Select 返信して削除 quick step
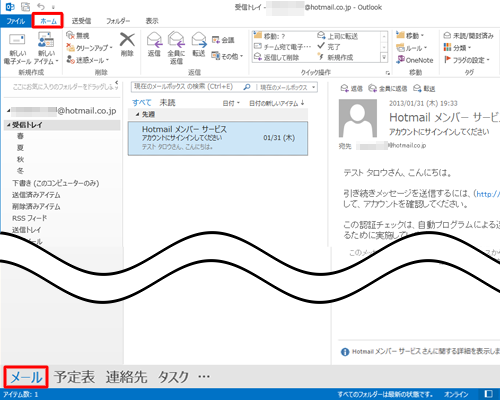This screenshot has width=500, height=400. pos(277,57)
